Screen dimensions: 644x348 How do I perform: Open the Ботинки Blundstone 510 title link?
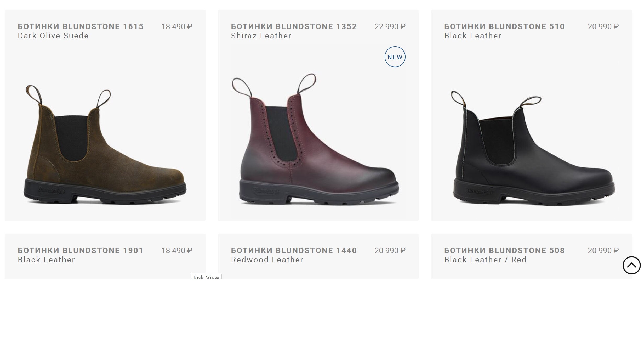point(504,27)
